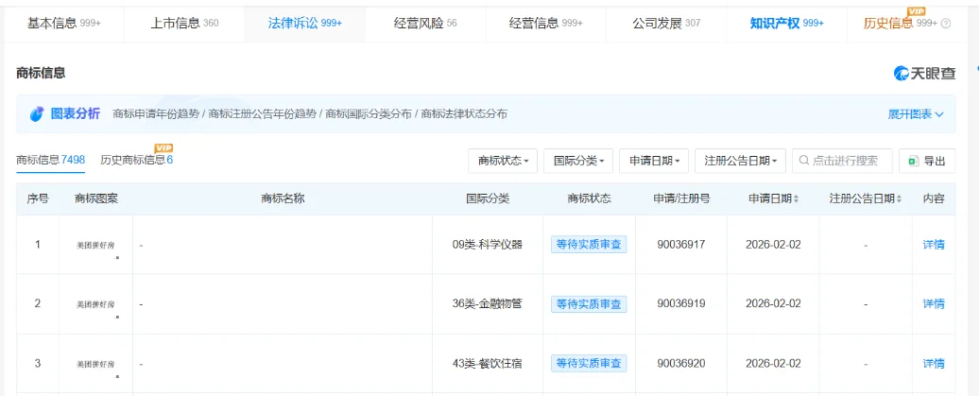Select the 经营风险 tab
Screen dimensions: 980x396
(x=425, y=24)
